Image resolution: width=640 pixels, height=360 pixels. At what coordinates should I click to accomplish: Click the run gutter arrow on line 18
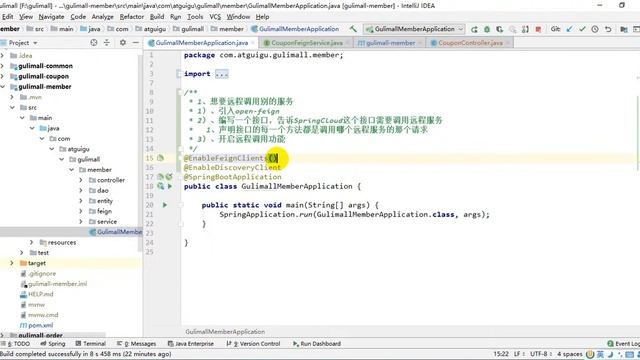[x=170, y=186]
